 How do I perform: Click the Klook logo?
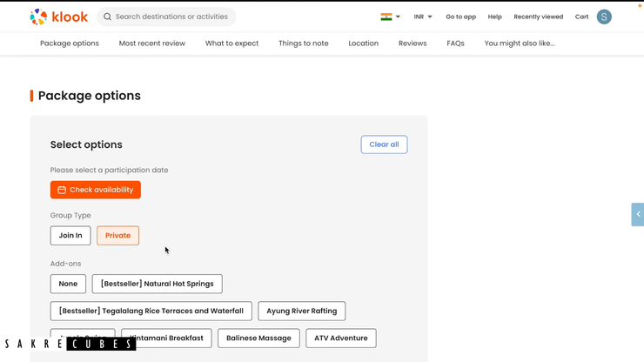click(58, 17)
